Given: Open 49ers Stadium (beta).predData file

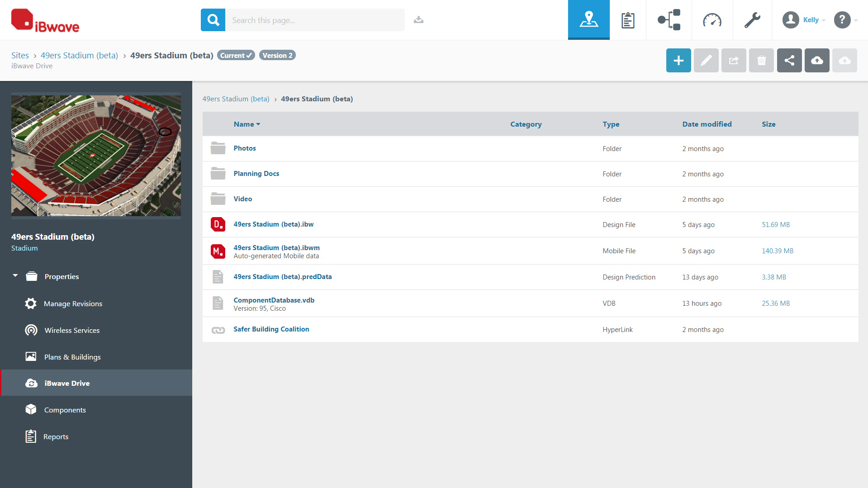Looking at the screenshot, I should tap(282, 276).
